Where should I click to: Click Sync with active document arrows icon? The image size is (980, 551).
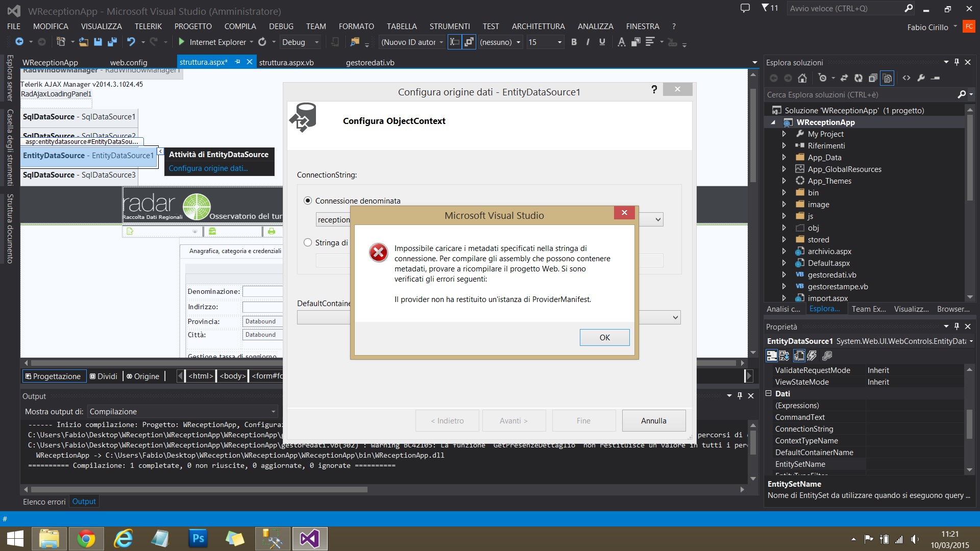pos(844,78)
